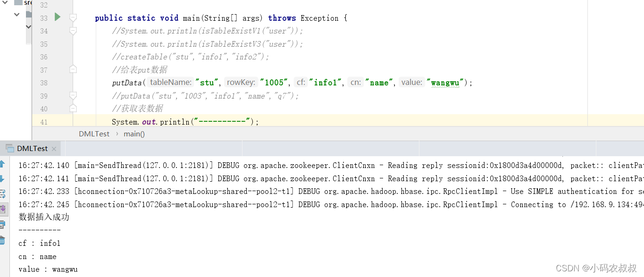Screen dimensions: 644x277
Task: Toggle fold marker on line 37
Action: (x=73, y=69)
